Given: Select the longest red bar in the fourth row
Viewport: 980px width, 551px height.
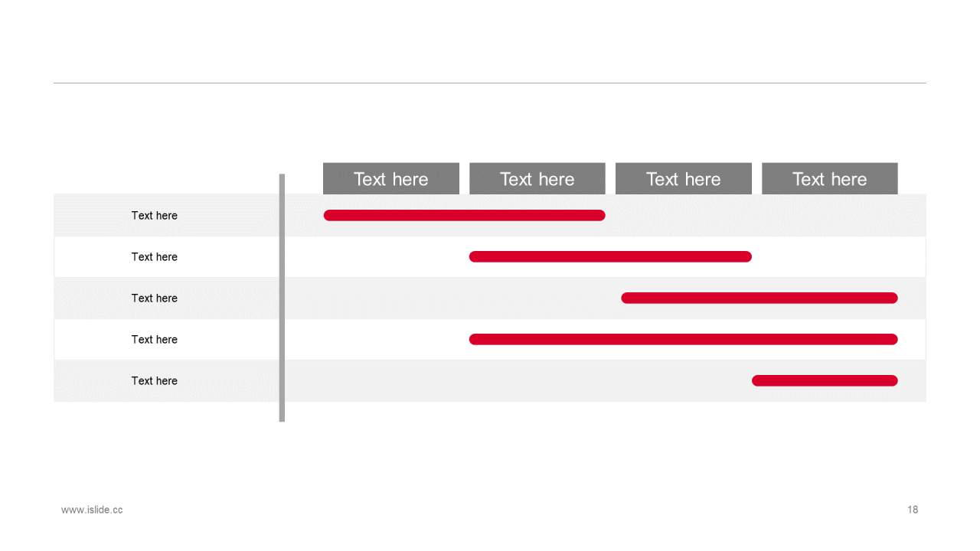Looking at the screenshot, I should tap(683, 339).
